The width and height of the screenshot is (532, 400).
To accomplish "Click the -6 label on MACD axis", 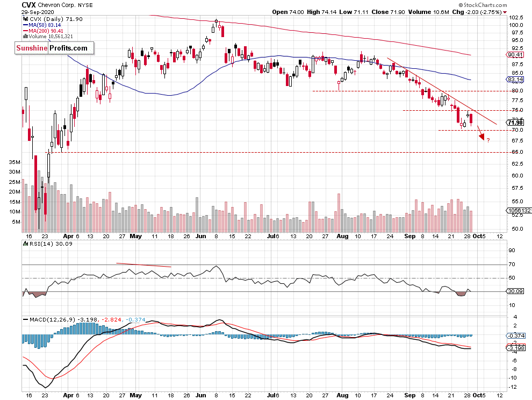I will tap(514, 361).
